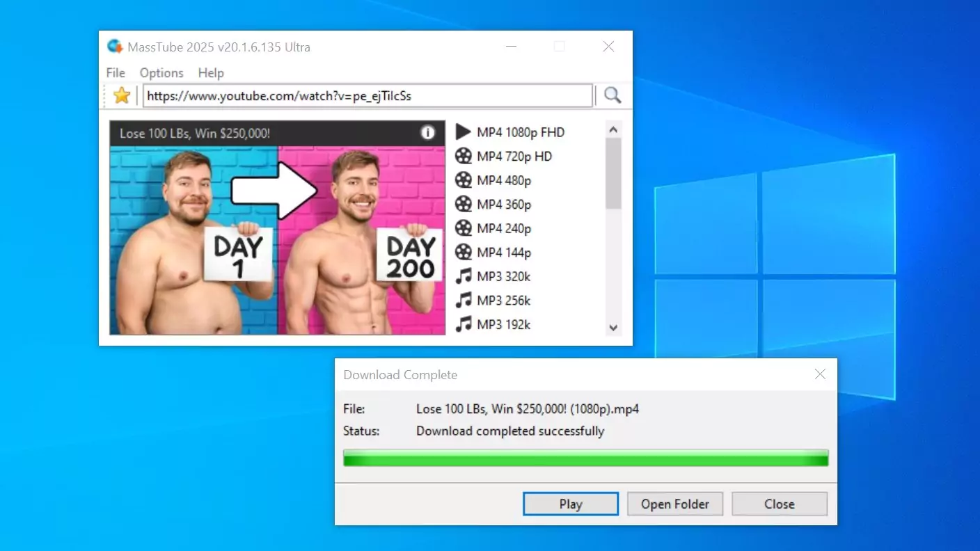Select the MP4 720p HD format
Viewport: 980px width, 551px height.
coord(514,157)
